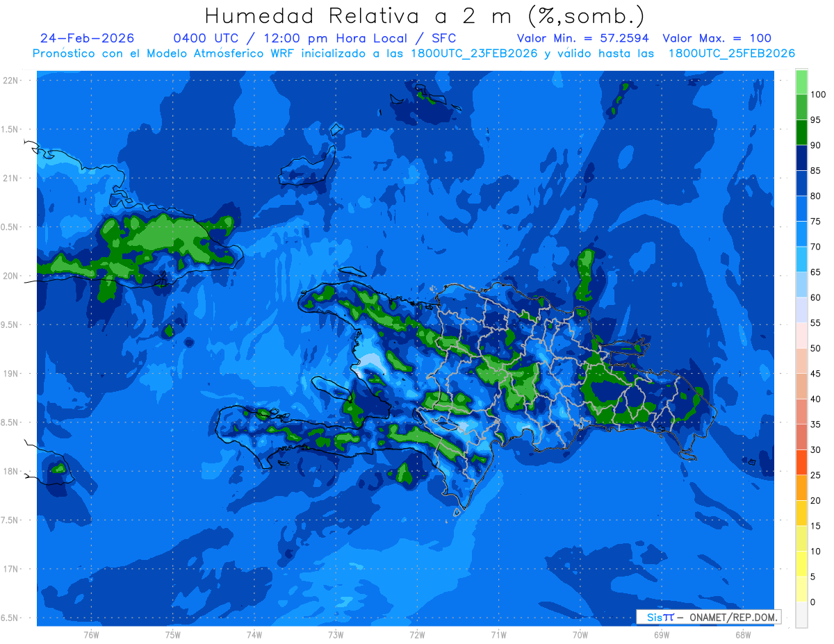Select the '60' value on the color scale
This screenshot has width=834, height=644.
point(816,298)
